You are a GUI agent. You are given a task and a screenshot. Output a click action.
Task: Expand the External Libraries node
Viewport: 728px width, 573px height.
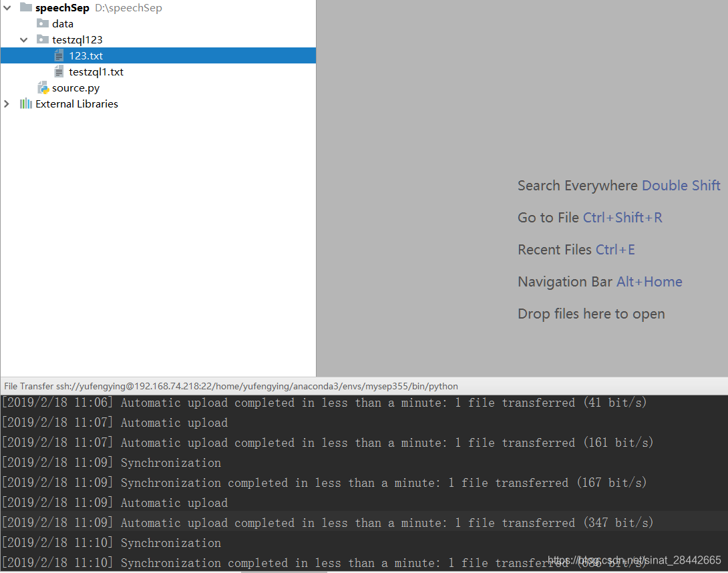[7, 104]
